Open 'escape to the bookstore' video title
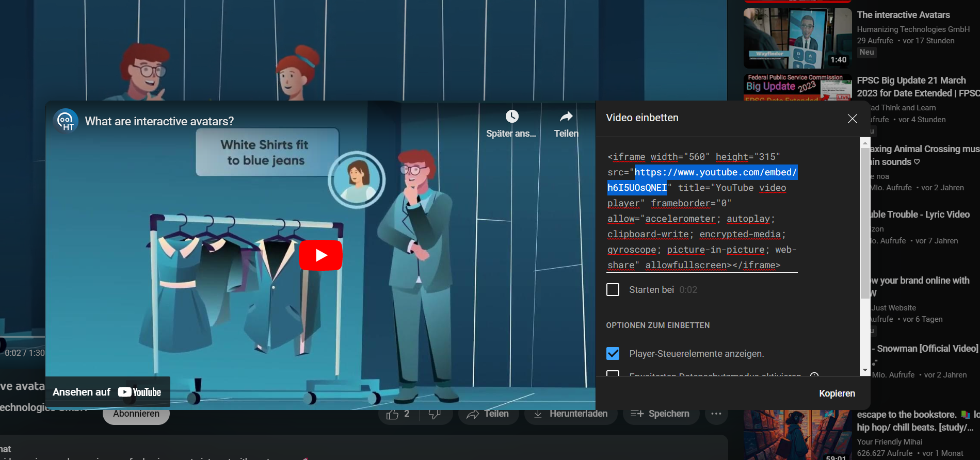Viewport: 980px width, 460px height. pos(918,421)
